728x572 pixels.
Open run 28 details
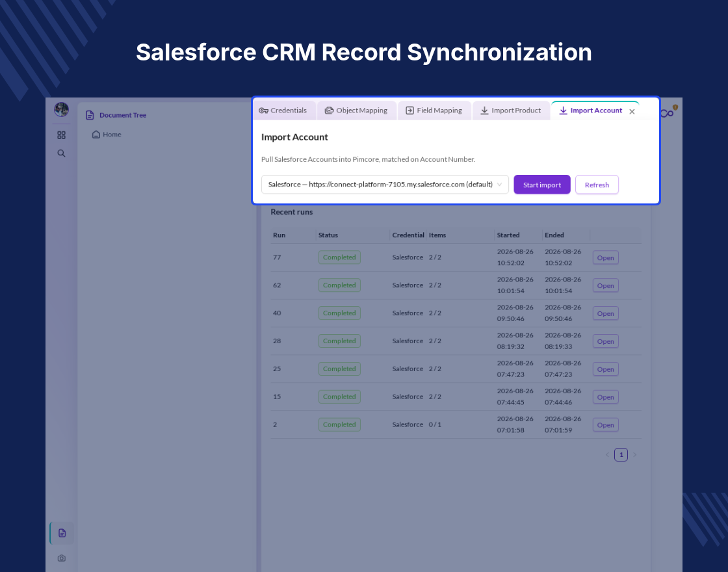coord(605,341)
